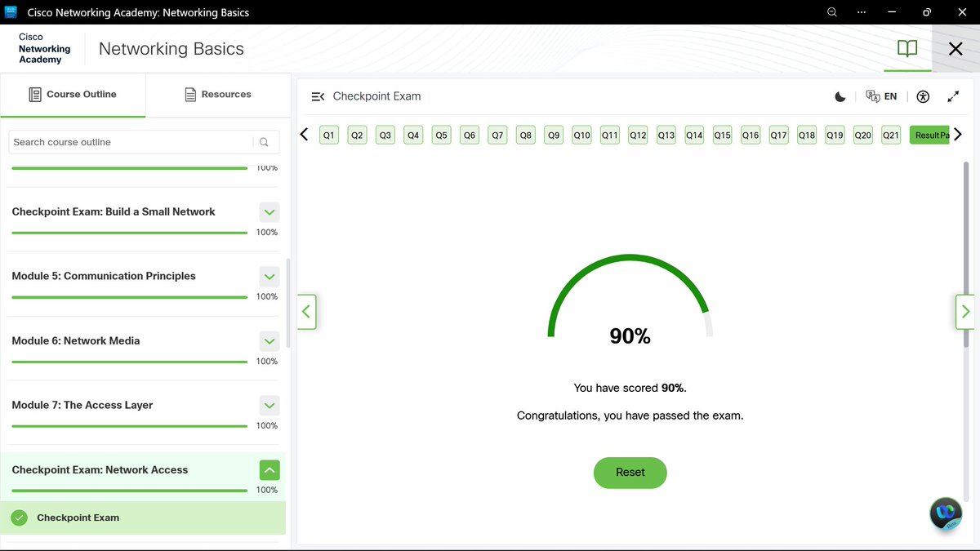This screenshot has width=980, height=551.
Task: Select question Q17
Action: click(778, 136)
